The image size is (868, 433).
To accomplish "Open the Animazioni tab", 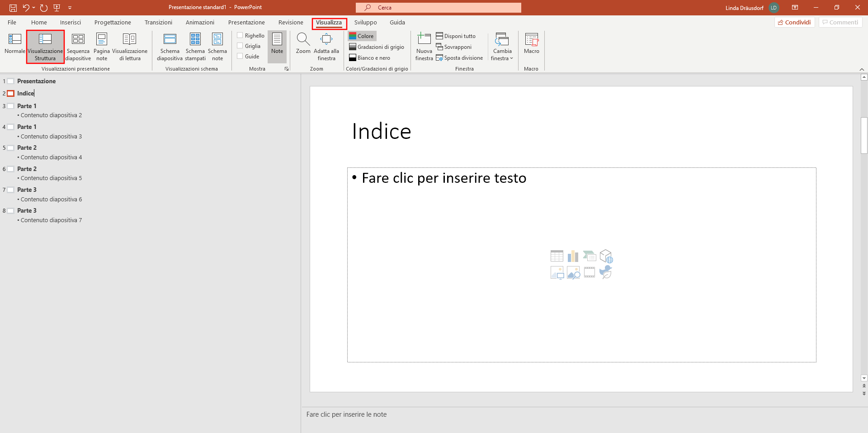I will (x=200, y=22).
